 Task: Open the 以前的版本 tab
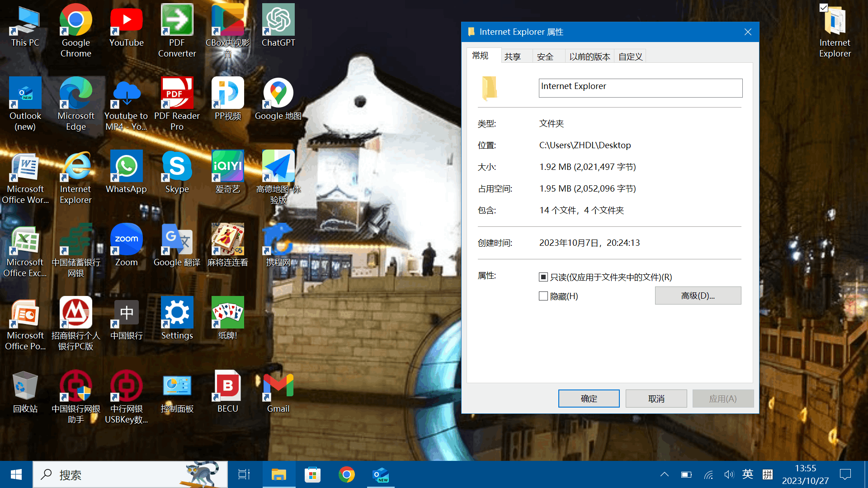pyautogui.click(x=590, y=56)
